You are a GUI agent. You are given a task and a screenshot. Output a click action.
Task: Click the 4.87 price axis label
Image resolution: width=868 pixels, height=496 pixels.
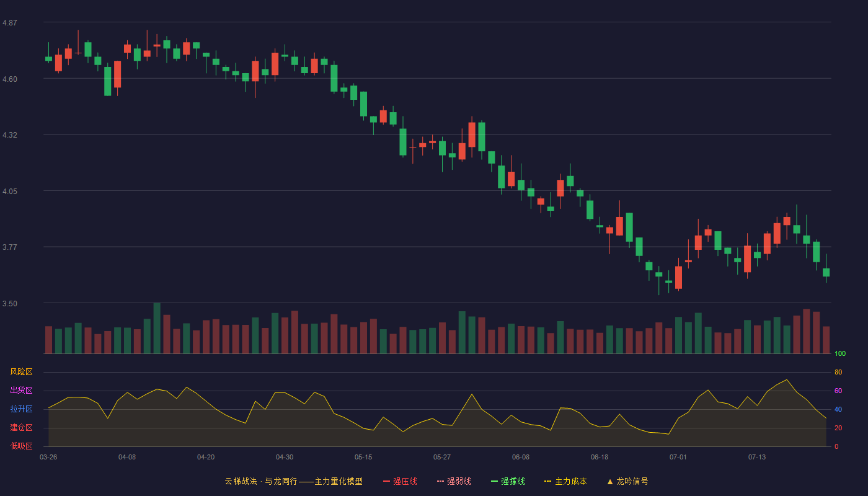[10, 23]
